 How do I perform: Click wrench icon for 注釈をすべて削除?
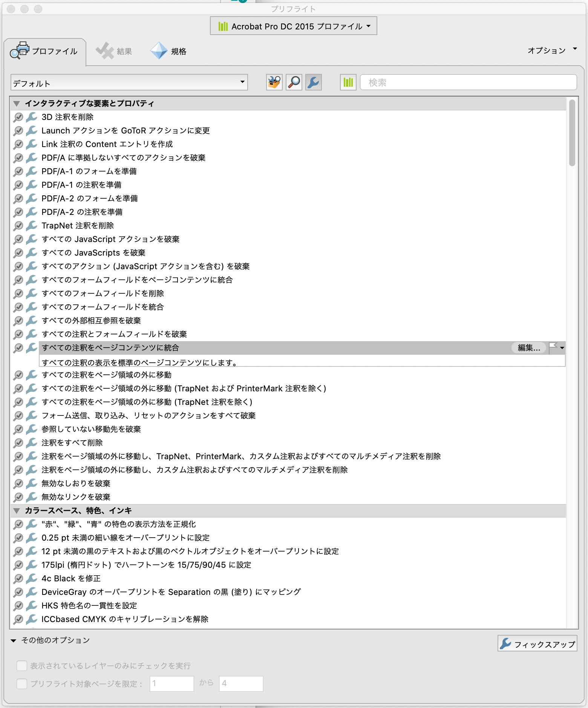click(32, 443)
